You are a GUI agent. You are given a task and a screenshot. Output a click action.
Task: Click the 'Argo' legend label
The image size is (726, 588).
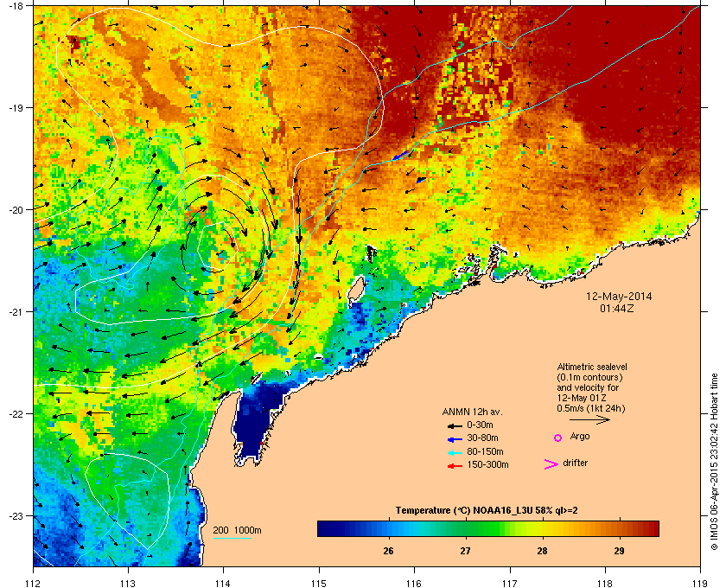tap(580, 437)
